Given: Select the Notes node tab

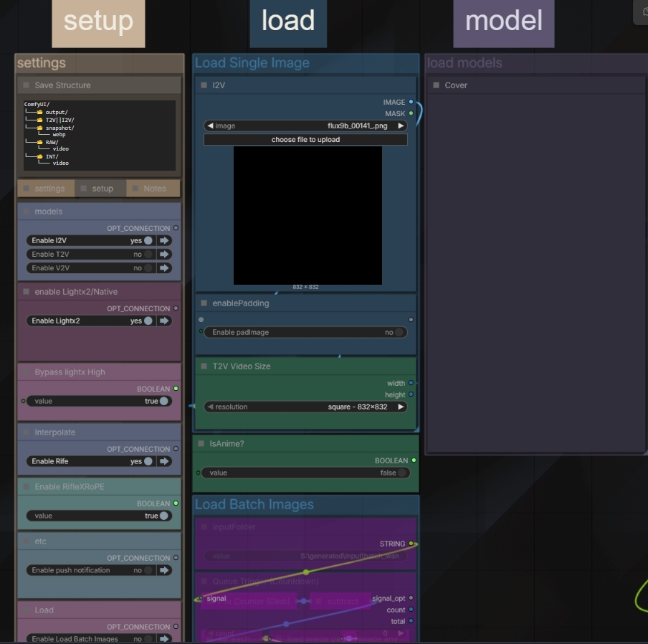Looking at the screenshot, I should 153,189.
